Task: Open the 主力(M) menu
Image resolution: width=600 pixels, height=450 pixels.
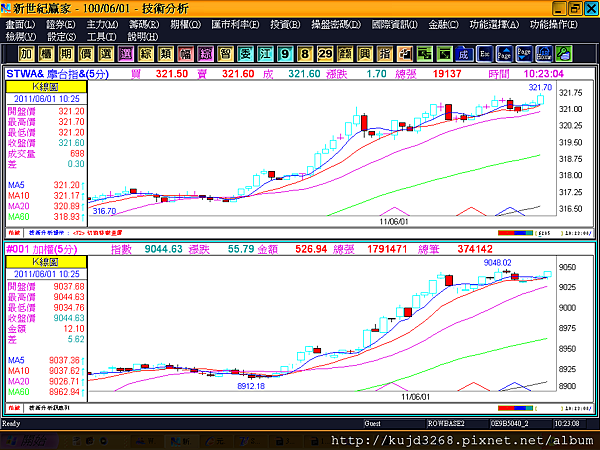Action: 102,24
